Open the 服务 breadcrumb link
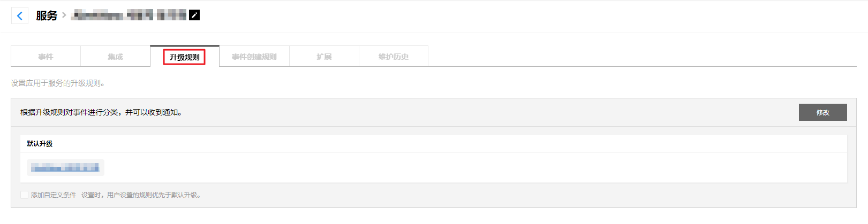The width and height of the screenshot is (868, 224). (x=47, y=16)
